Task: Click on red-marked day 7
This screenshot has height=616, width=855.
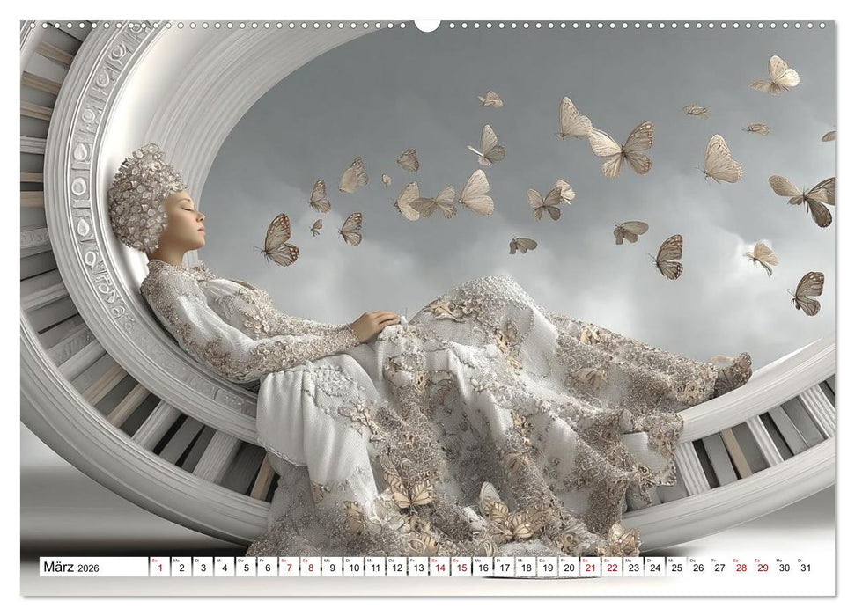Action: [x=289, y=568]
